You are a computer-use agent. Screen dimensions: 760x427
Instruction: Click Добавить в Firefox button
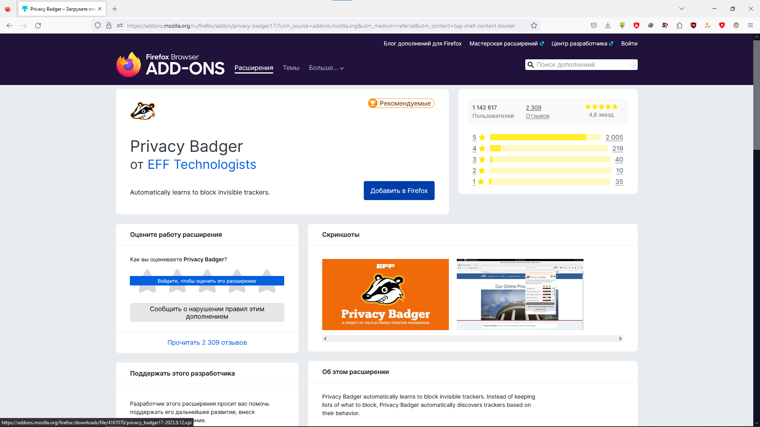point(399,190)
